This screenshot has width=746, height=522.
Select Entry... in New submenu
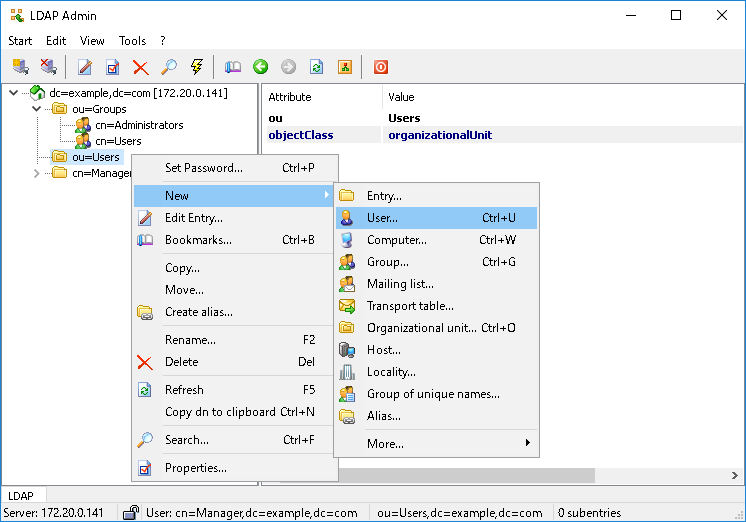[x=436, y=196]
